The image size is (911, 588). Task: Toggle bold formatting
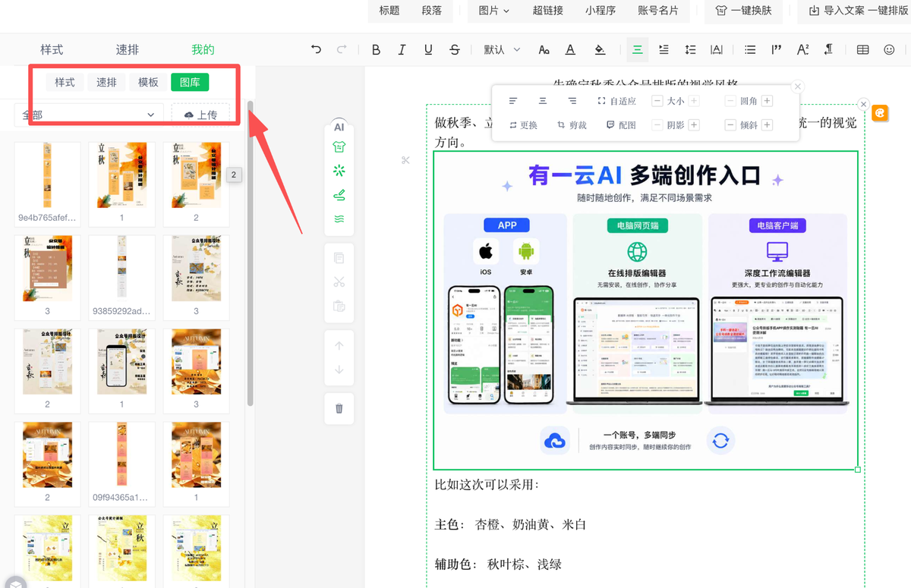pyautogui.click(x=376, y=50)
